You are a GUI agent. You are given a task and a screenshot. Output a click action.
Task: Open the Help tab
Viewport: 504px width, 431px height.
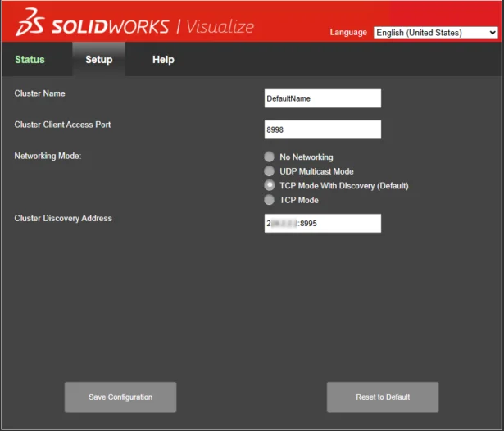coord(163,60)
